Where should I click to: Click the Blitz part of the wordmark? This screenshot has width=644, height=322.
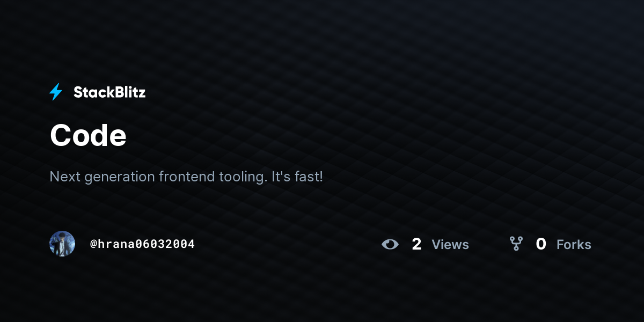[128, 92]
